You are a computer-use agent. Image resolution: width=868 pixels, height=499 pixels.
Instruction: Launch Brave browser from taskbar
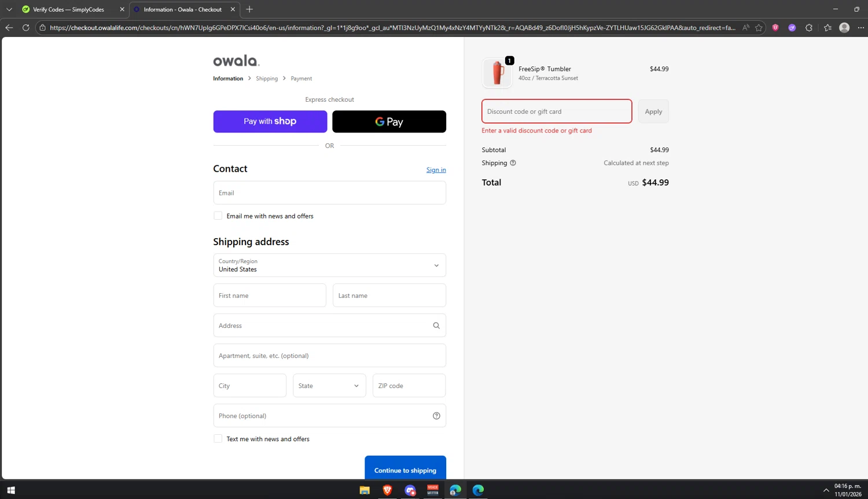(x=387, y=490)
